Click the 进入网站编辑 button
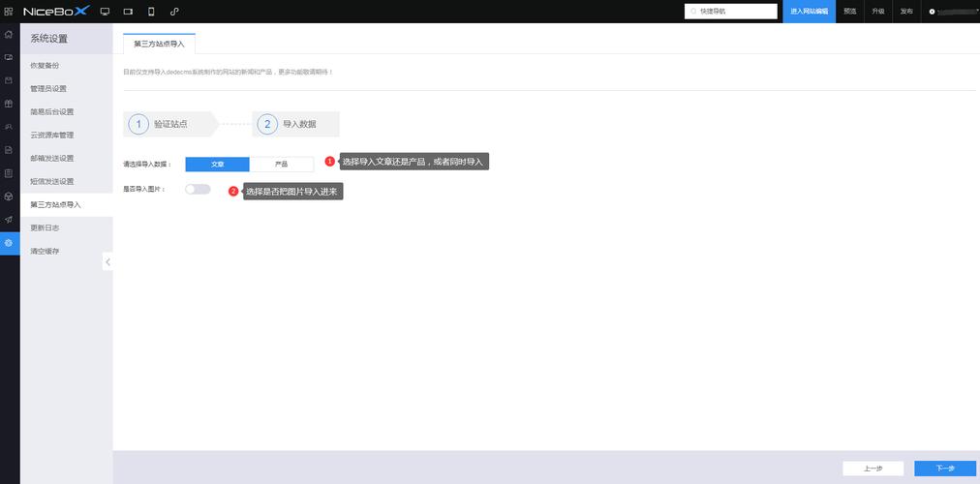The height and width of the screenshot is (484, 980). click(809, 12)
